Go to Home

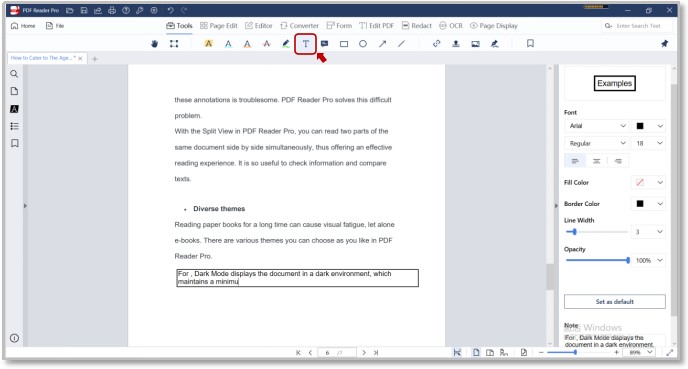point(23,26)
